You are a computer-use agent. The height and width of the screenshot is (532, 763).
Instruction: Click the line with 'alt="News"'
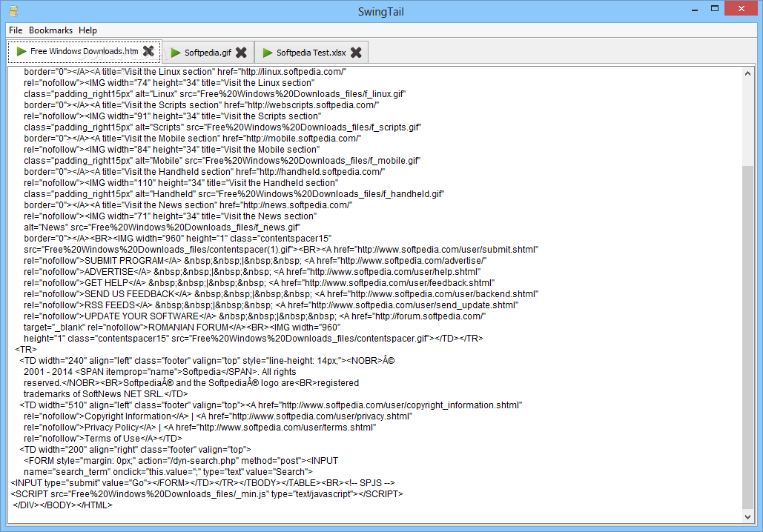click(162, 227)
